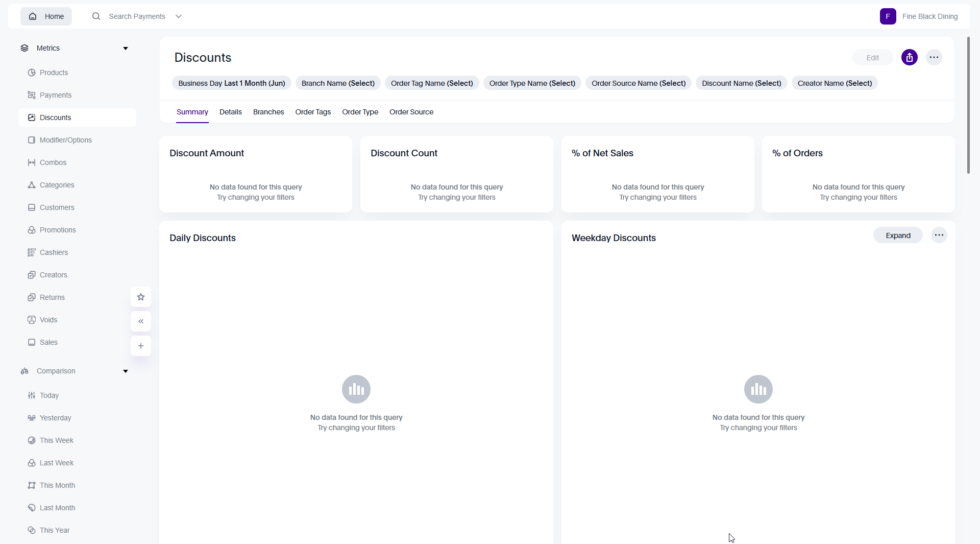Switch to the Order Source tab
The width and height of the screenshot is (980, 544).
411,112
